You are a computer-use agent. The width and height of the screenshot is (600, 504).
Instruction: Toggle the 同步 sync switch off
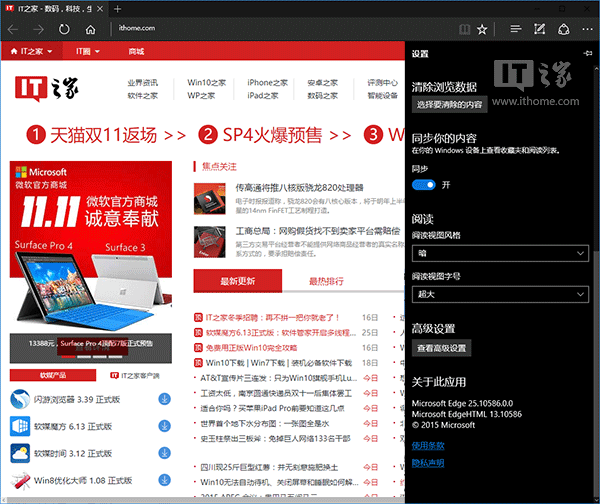tap(424, 185)
